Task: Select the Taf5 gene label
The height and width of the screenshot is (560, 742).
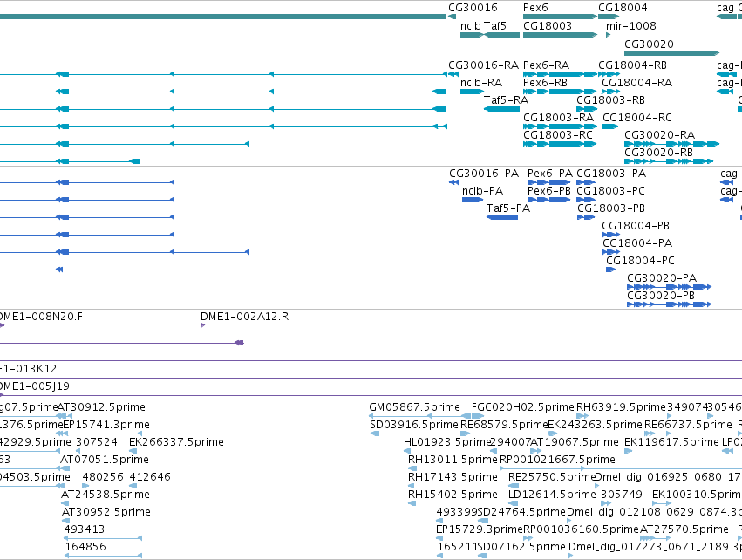Action: point(495,25)
